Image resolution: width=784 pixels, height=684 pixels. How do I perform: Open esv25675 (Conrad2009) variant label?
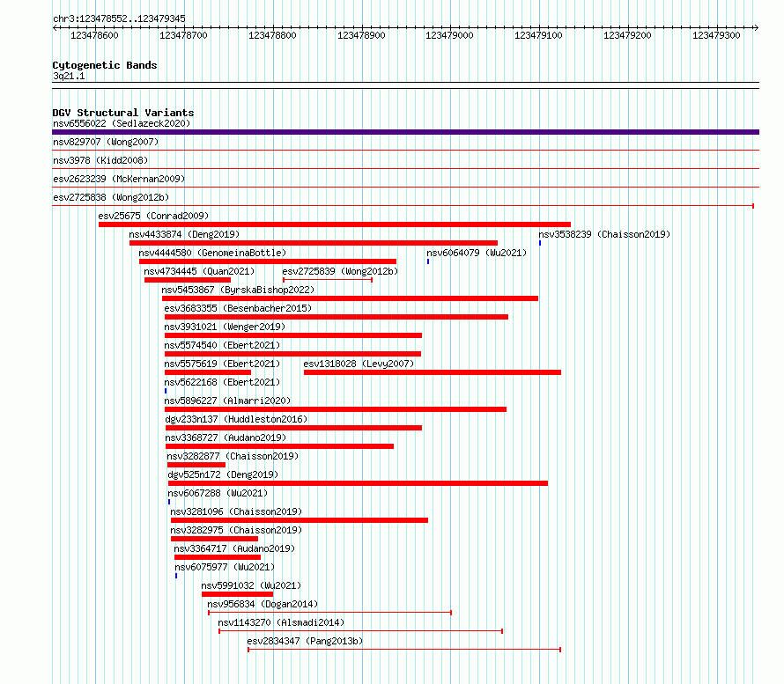pos(153,216)
